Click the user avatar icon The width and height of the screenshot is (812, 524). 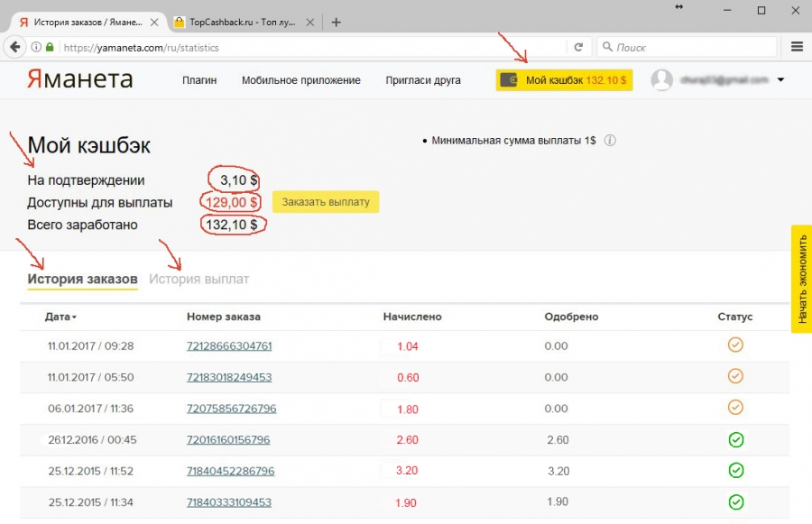pos(662,79)
